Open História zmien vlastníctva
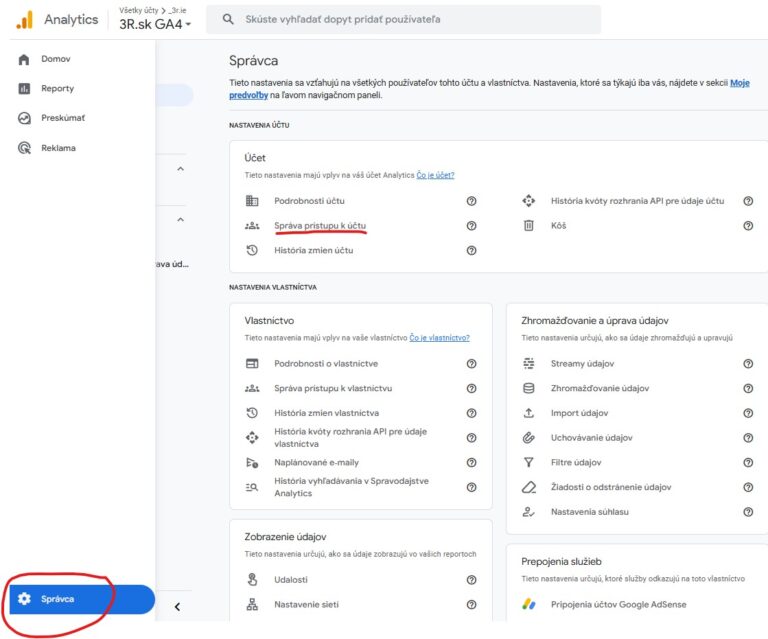The image size is (768, 639). point(326,413)
